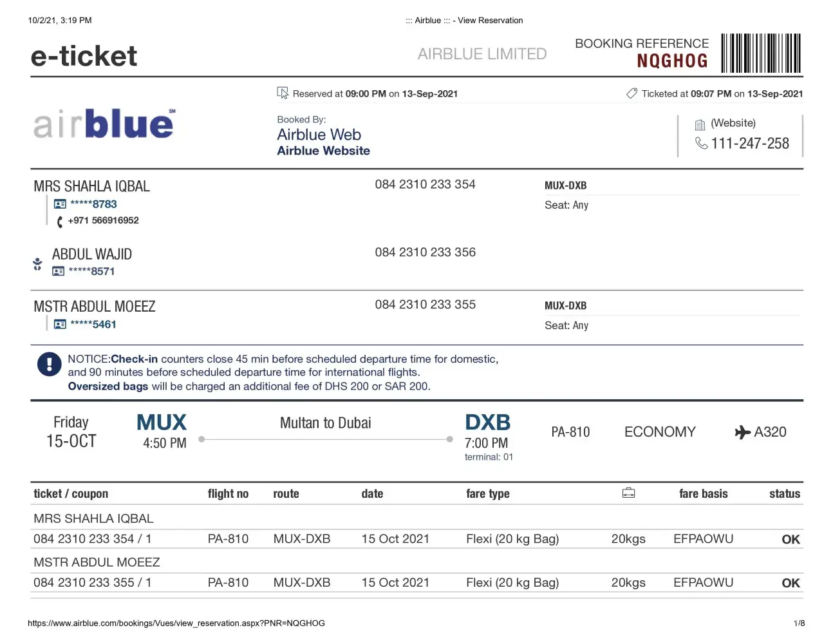Click passenger name ABDUL WAJID
Screen dimensions: 833x644
pos(92,254)
